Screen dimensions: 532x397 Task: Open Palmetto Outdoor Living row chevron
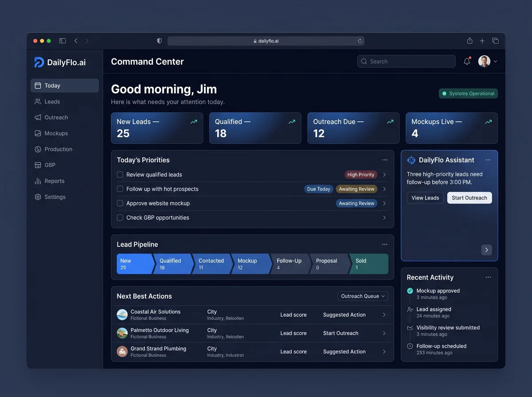coord(384,333)
